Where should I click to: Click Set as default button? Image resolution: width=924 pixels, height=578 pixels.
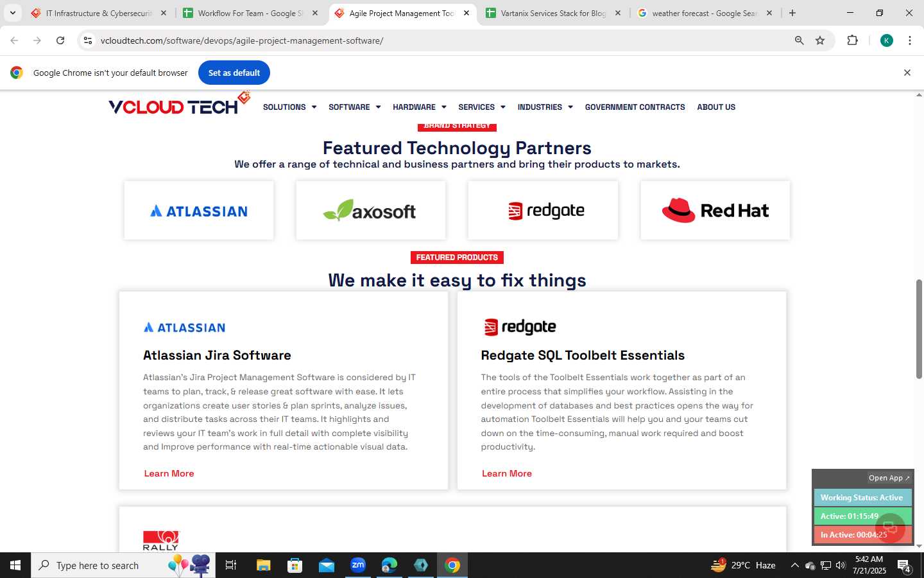pos(234,73)
